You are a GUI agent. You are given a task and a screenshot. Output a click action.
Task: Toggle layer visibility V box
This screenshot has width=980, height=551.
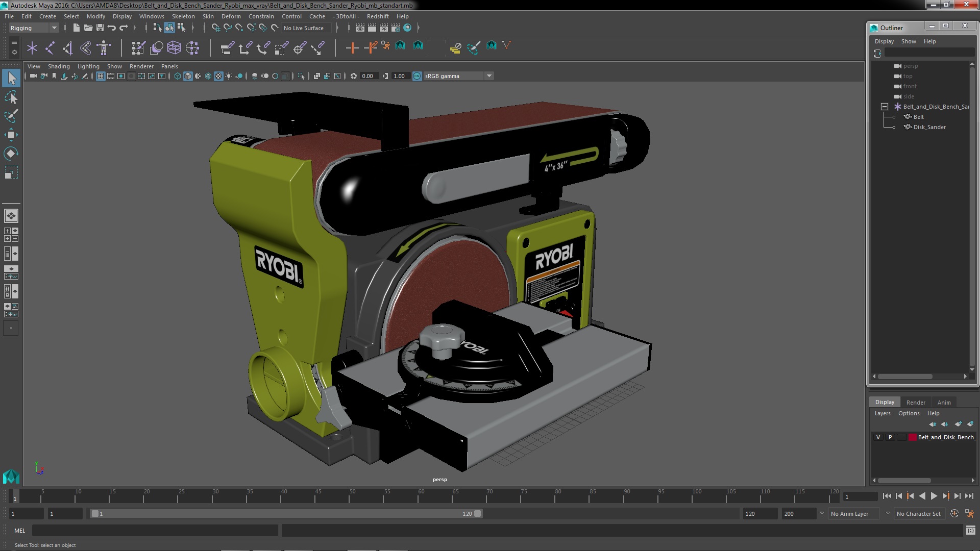[878, 437]
